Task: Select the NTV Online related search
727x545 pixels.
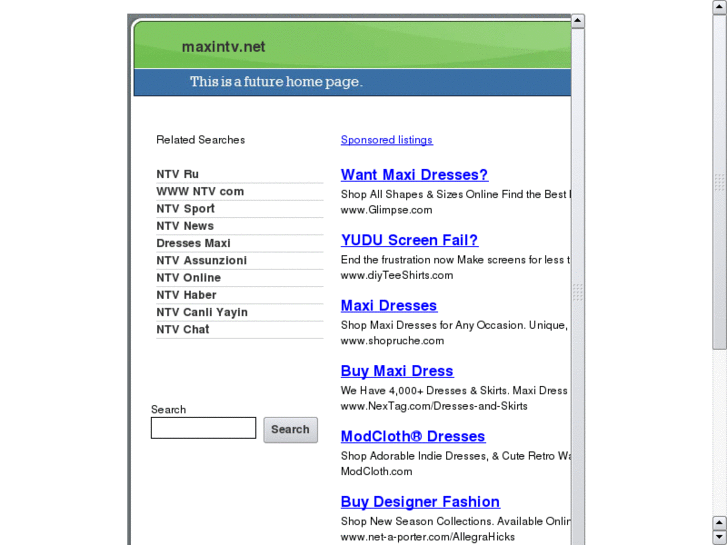Action: pyautogui.click(x=188, y=277)
